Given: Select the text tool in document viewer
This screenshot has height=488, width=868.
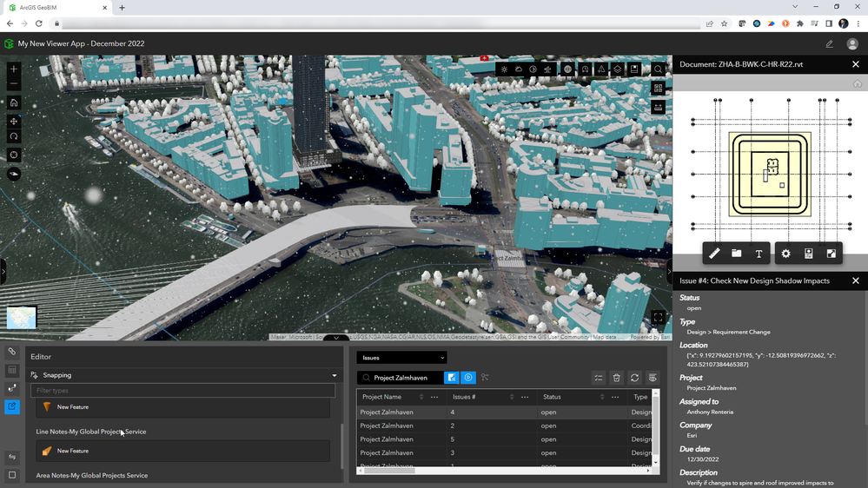Looking at the screenshot, I should pos(759,254).
